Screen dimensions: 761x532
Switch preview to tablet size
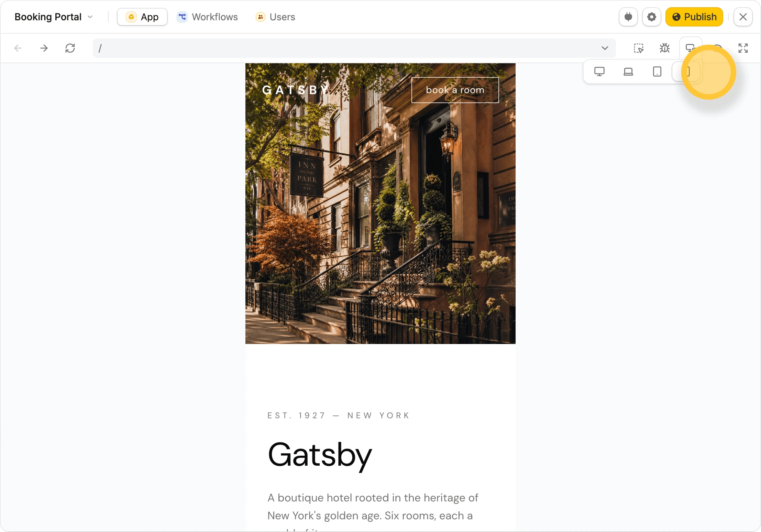pos(657,71)
